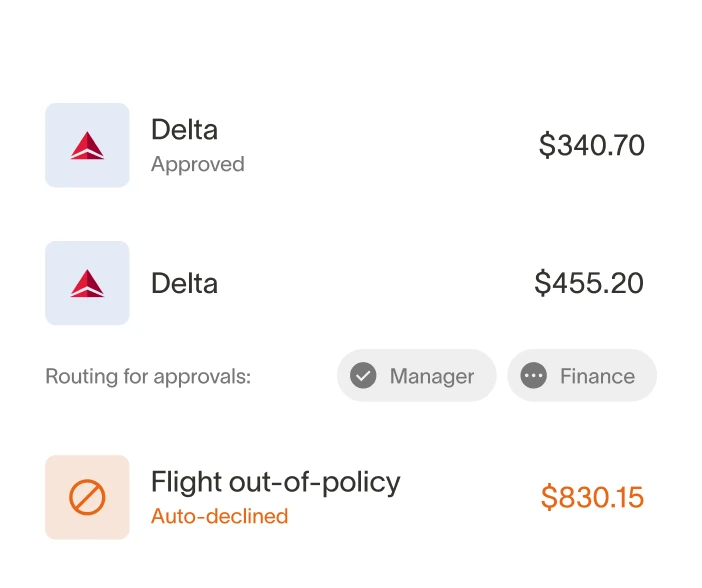The height and width of the screenshot is (588, 702).
Task: Click the $340.70 amount
Action: tap(591, 146)
